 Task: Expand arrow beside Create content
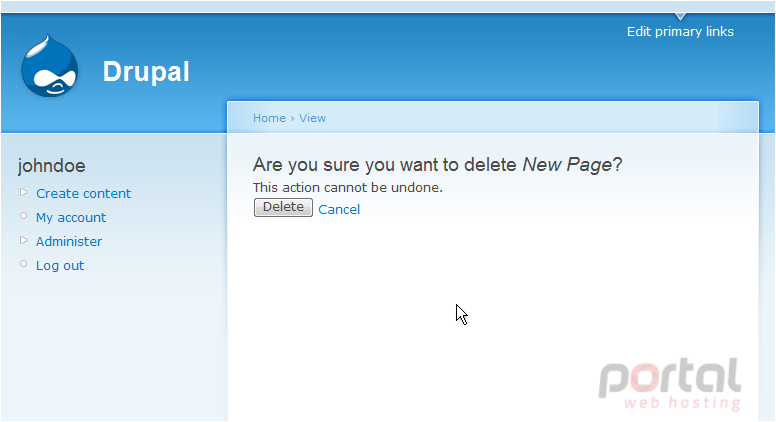[23, 192]
